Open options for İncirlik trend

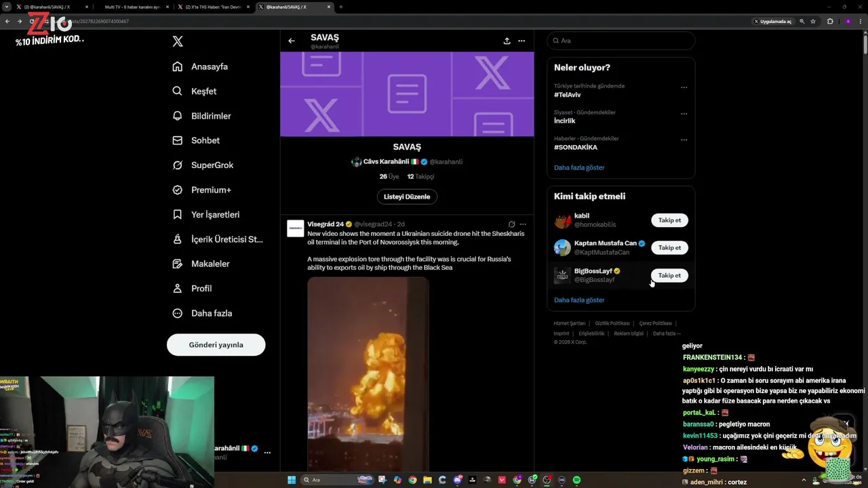(684, 114)
